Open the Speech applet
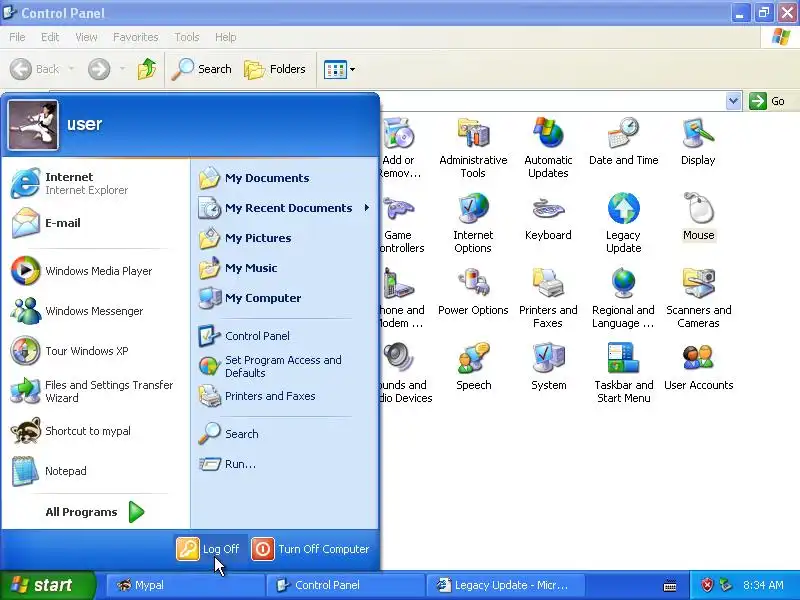The image size is (800, 600). coord(473,367)
